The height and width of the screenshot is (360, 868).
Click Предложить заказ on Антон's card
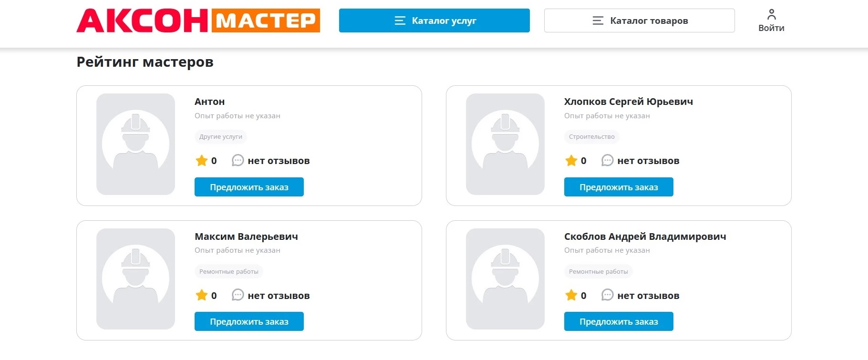tap(248, 187)
